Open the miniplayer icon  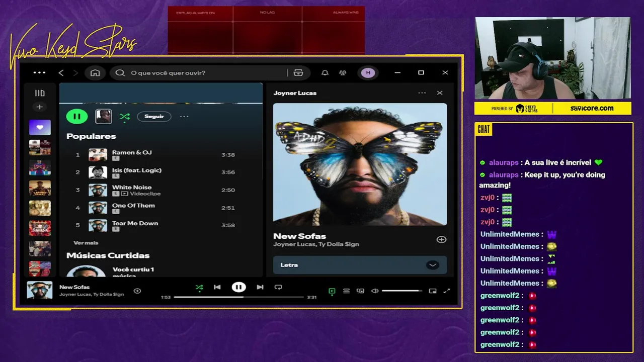tap(433, 291)
